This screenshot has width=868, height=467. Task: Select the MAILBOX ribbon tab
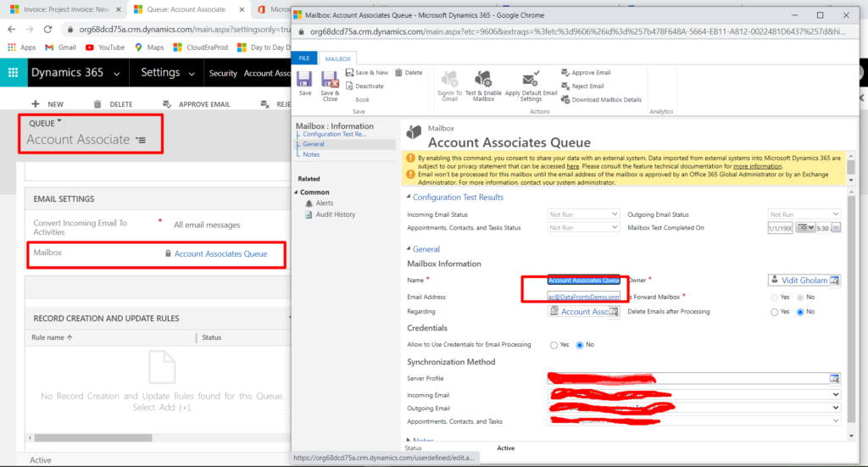(x=337, y=58)
